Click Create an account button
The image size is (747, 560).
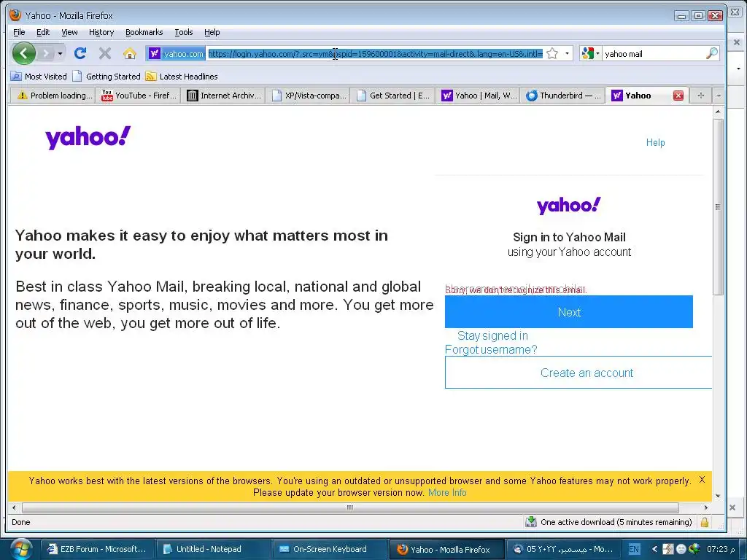point(578,373)
